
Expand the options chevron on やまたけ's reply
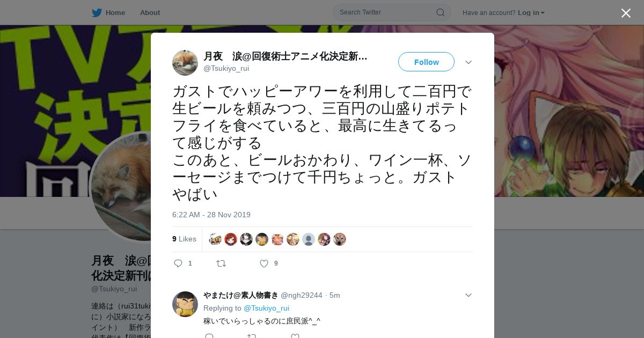click(469, 295)
